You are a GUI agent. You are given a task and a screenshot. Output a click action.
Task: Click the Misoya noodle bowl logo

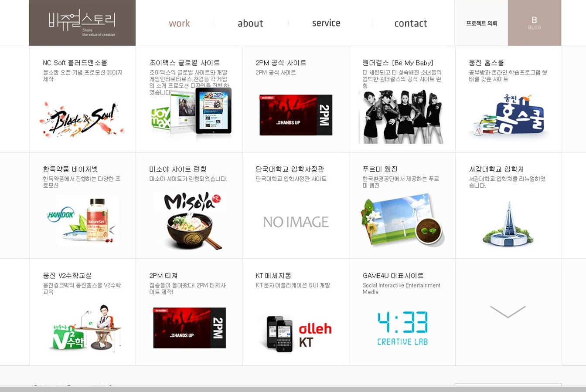click(189, 221)
